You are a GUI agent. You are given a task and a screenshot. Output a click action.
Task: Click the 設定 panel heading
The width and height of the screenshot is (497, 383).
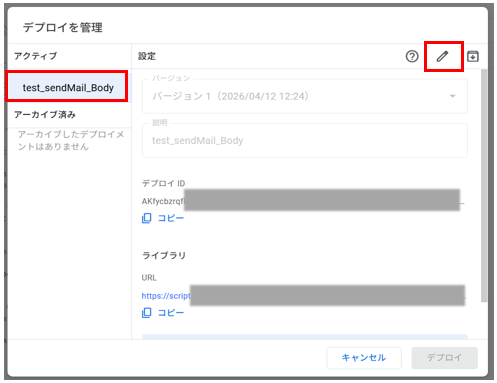pos(147,56)
